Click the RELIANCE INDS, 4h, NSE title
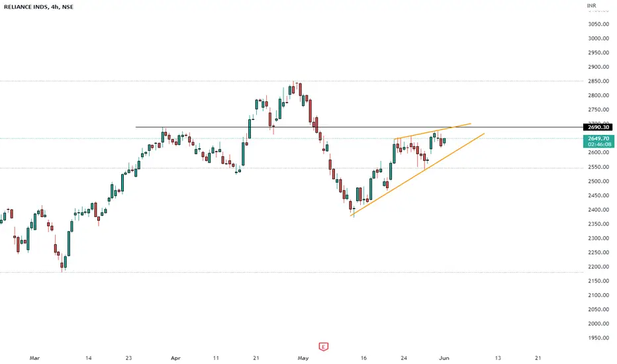Viewport: 617px width, 364px height. click(38, 7)
